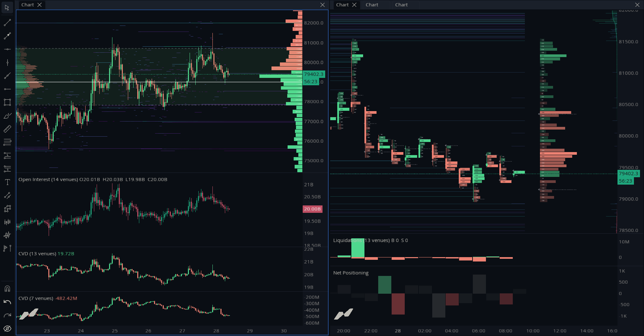Viewport: 644px width, 336px height.
Task: Select the volume profile flag tool
Action: coord(7,248)
